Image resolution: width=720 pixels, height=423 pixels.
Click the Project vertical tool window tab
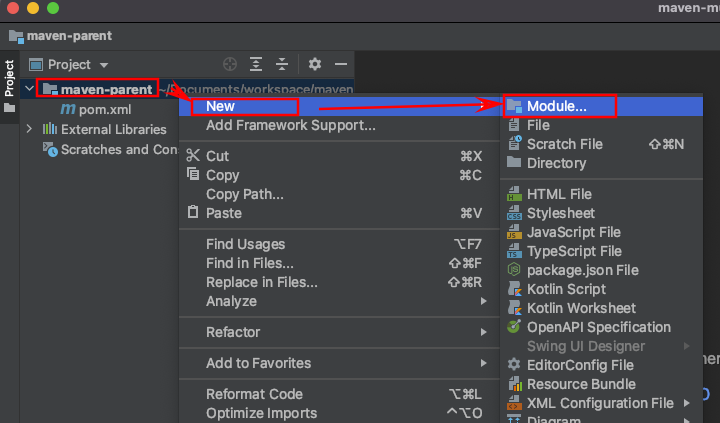click(9, 78)
